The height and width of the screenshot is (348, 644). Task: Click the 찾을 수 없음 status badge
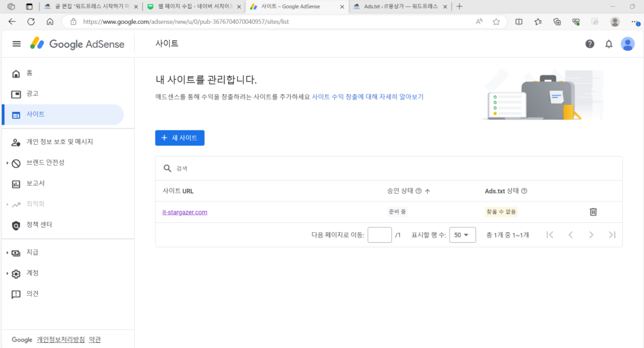point(501,212)
